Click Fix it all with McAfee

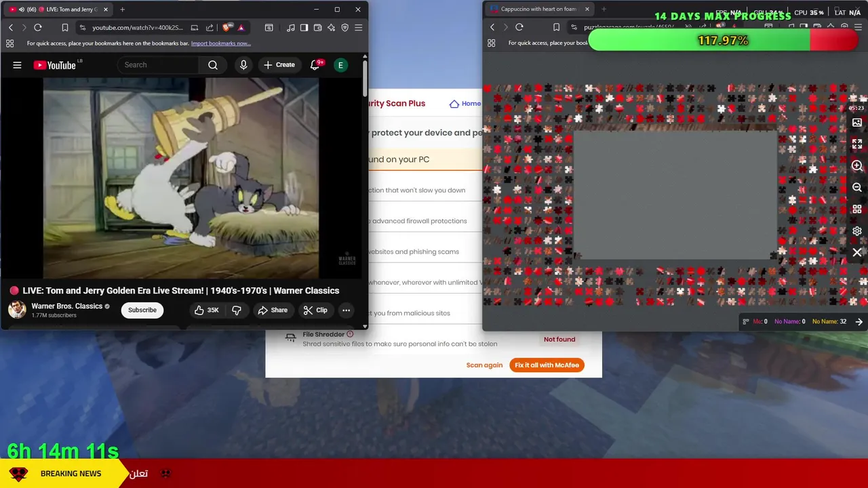click(x=547, y=365)
